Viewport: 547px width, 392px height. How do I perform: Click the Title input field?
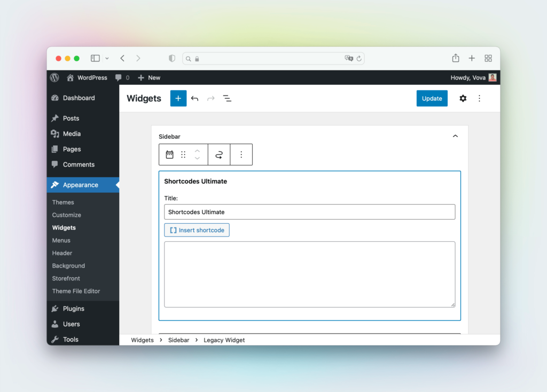(x=309, y=212)
